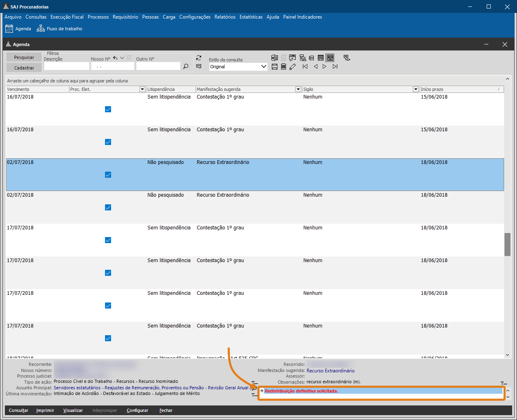Open the Estilo da consulta combo box
This screenshot has height=420, width=517.
tap(238, 67)
